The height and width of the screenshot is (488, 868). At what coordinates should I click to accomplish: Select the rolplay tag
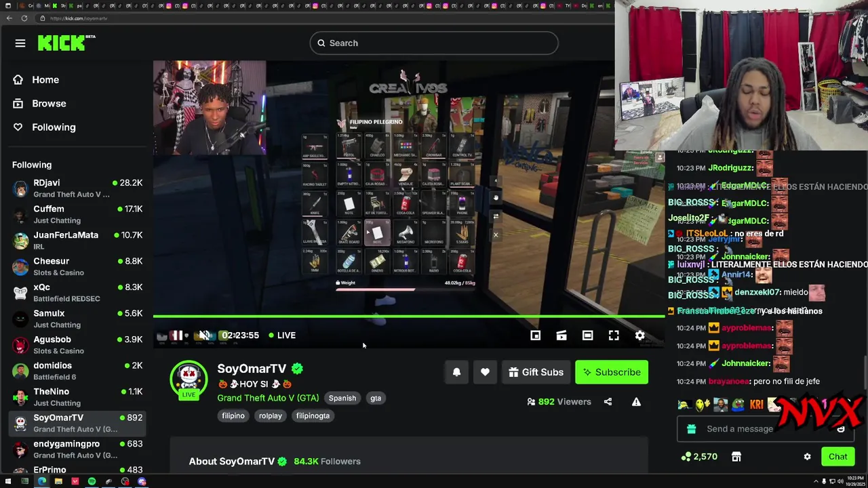click(270, 416)
